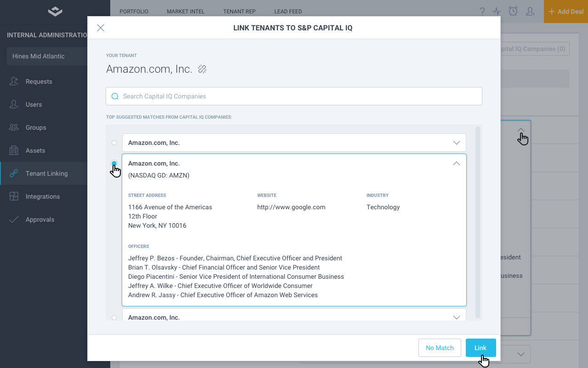The height and width of the screenshot is (368, 588).
Task: Select the second Amazon.com, Inc. radio button
Action: point(114,163)
